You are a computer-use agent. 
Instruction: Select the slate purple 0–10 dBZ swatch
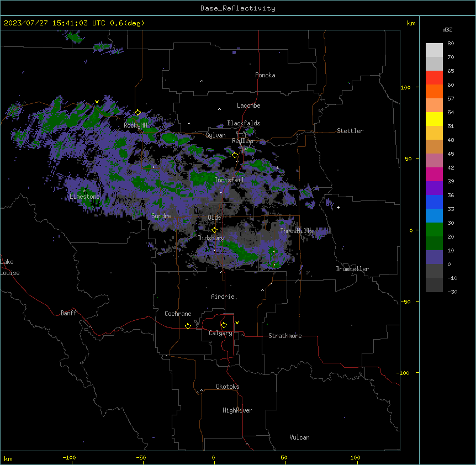pos(434,257)
